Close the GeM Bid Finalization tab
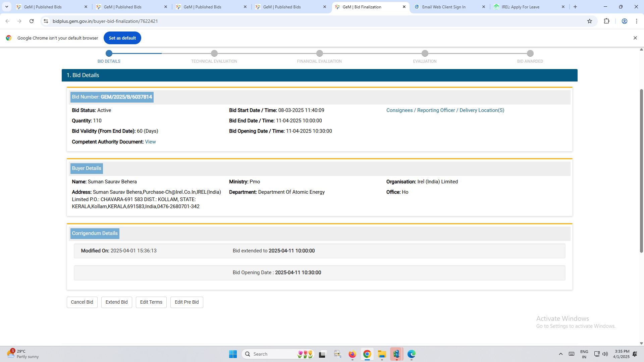Image resolution: width=644 pixels, height=362 pixels. tap(404, 7)
